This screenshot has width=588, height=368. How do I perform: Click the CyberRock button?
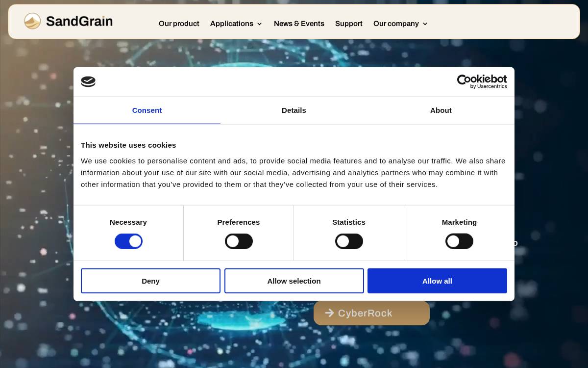click(371, 313)
